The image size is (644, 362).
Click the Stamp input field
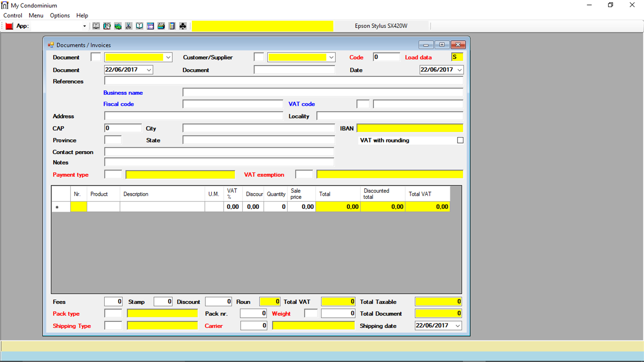tap(163, 302)
